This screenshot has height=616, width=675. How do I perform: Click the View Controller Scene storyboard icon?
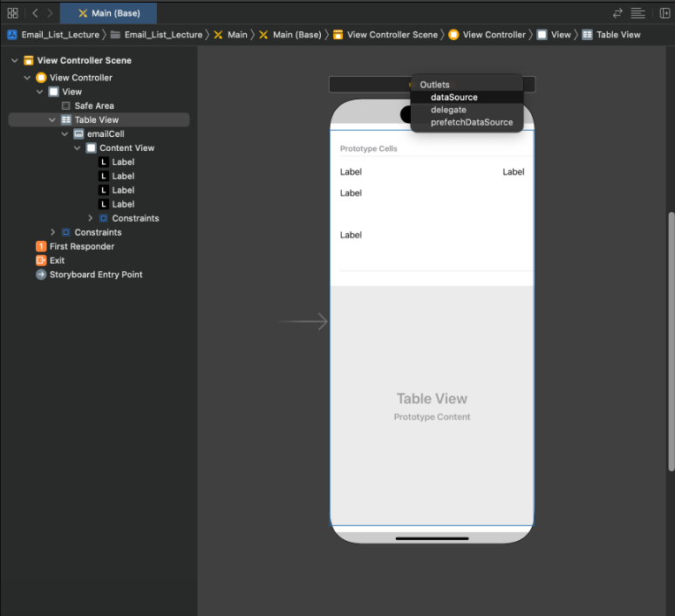point(29,60)
